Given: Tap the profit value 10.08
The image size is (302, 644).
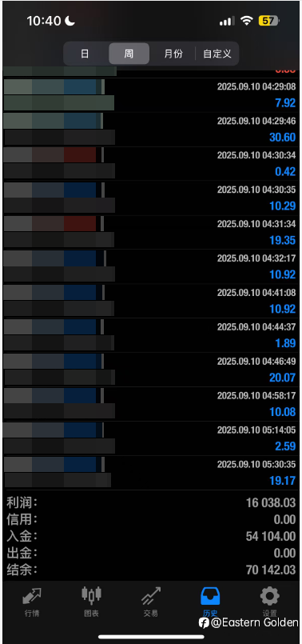Looking at the screenshot, I should (283, 412).
